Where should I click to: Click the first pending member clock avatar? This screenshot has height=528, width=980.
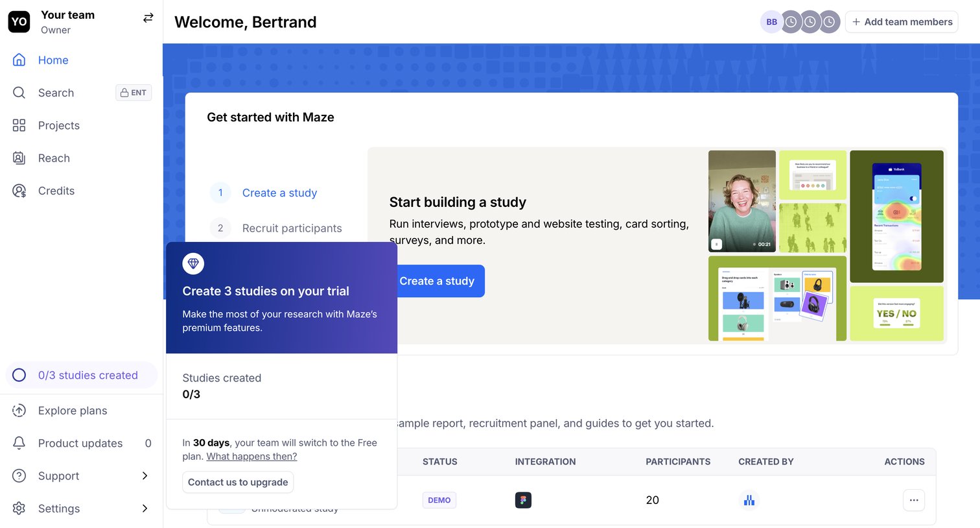[x=791, y=22]
